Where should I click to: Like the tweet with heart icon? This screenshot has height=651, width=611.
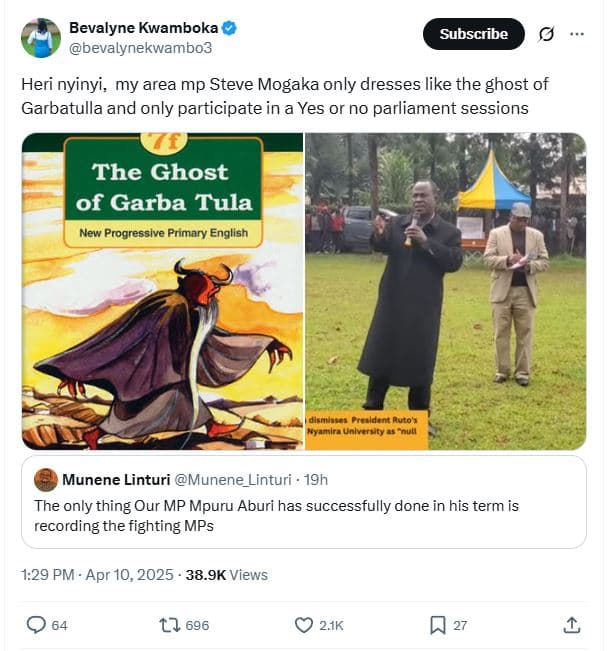tap(304, 625)
